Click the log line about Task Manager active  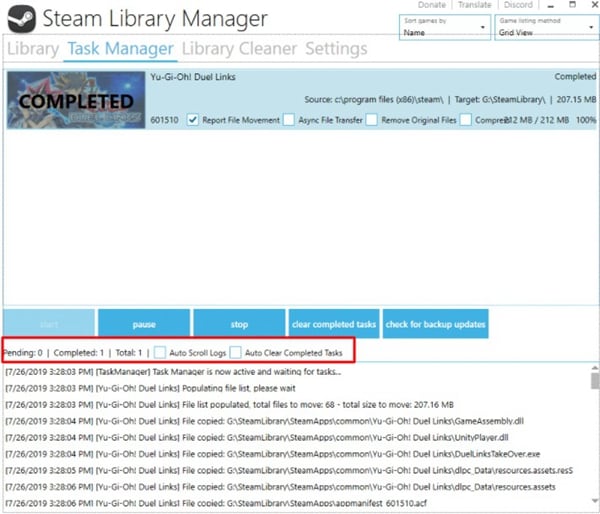pyautogui.click(x=173, y=372)
